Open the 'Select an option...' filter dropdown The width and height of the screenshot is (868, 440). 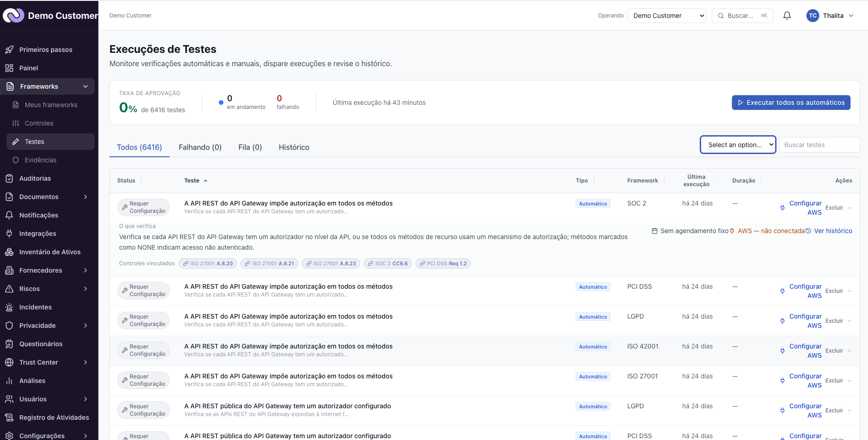click(738, 145)
